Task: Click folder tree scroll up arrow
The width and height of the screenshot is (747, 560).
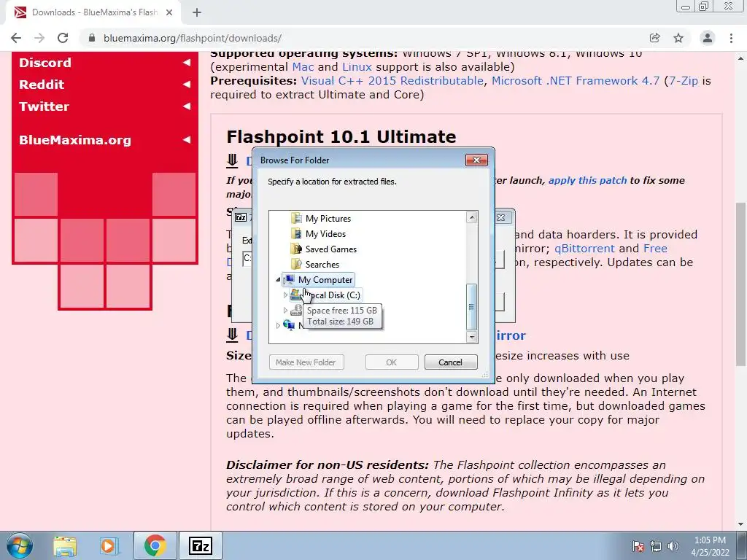Action: click(472, 217)
